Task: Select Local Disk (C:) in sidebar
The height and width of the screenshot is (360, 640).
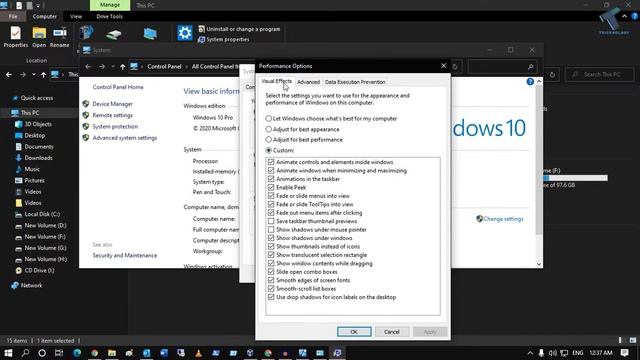Action: [42, 214]
